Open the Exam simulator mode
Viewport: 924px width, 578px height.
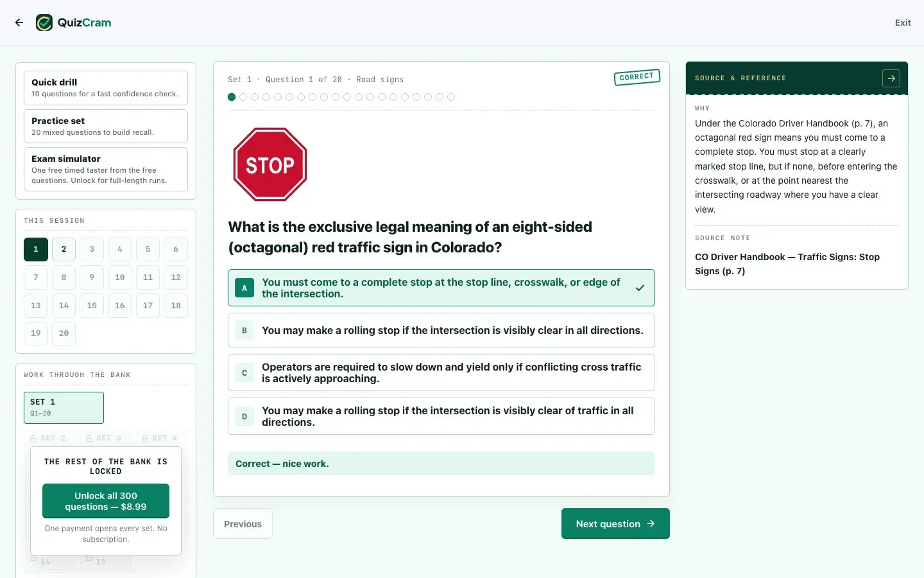click(106, 170)
